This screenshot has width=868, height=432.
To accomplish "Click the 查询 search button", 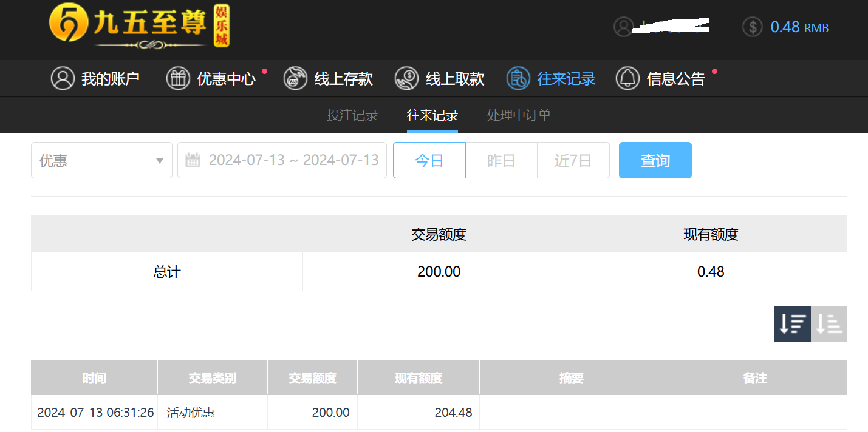I will (655, 161).
